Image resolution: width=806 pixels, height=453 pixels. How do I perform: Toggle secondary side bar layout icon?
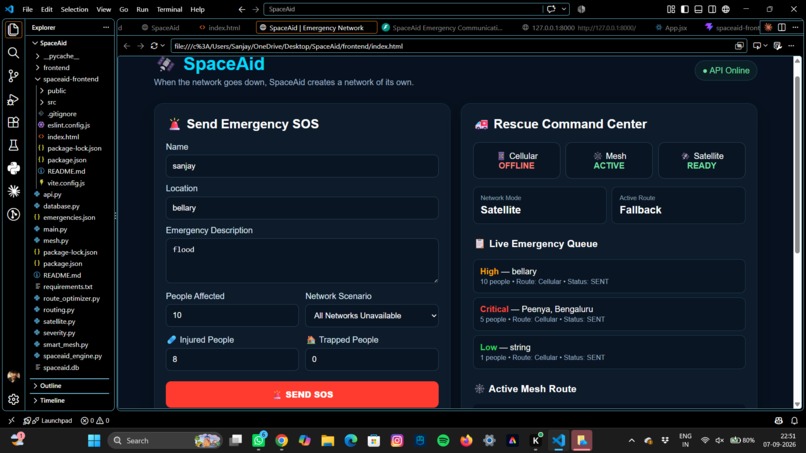pos(712,9)
